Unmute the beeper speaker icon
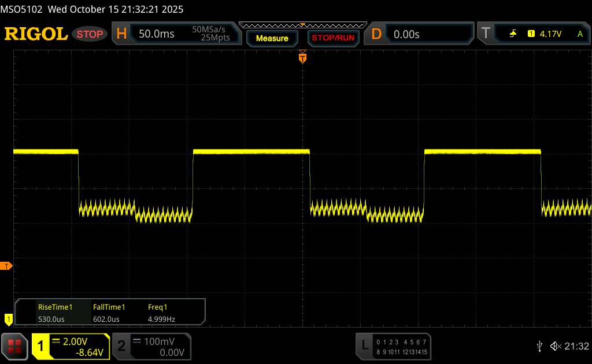The image size is (592, 364). pos(555,346)
